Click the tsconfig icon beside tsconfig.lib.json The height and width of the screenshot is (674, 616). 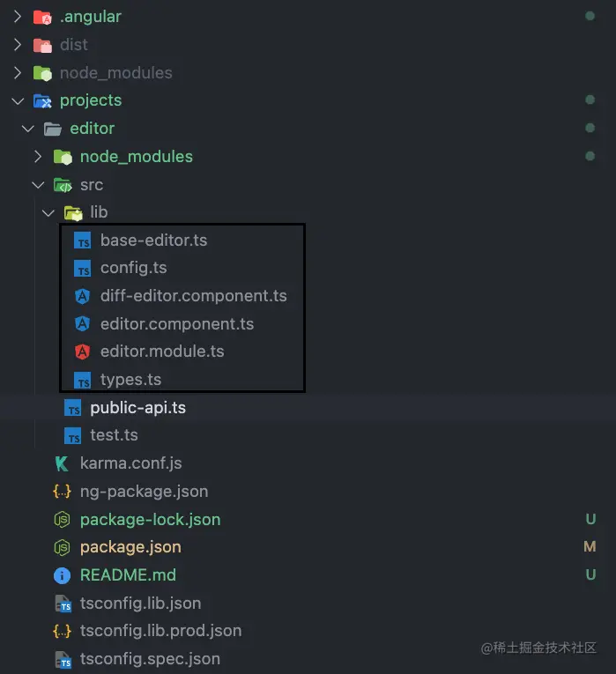(x=62, y=604)
